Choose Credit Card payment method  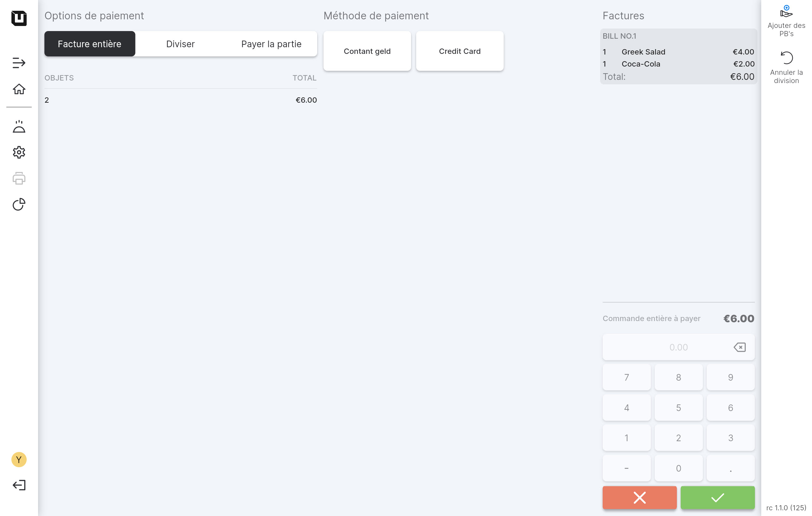(460, 51)
